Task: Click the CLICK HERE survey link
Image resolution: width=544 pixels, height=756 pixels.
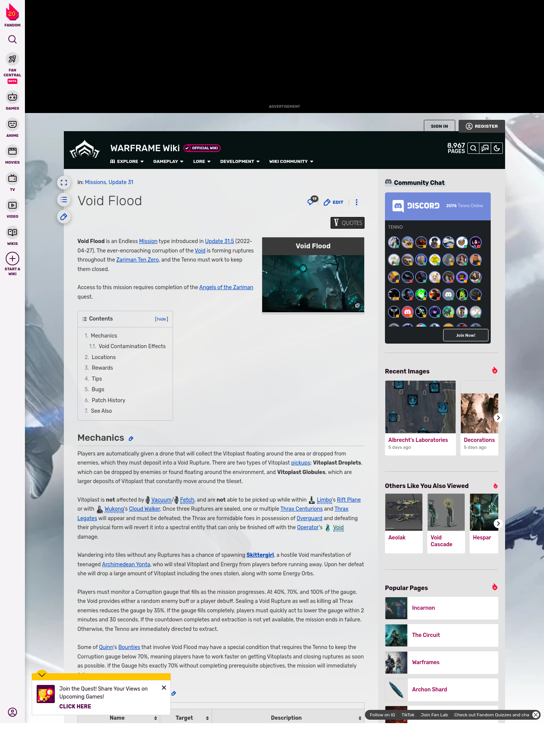Action: pos(75,706)
